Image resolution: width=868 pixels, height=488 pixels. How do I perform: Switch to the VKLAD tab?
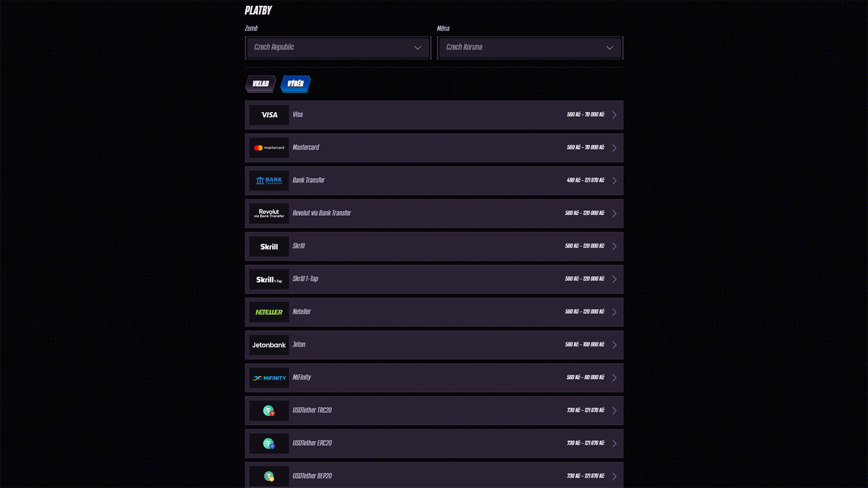click(x=261, y=84)
